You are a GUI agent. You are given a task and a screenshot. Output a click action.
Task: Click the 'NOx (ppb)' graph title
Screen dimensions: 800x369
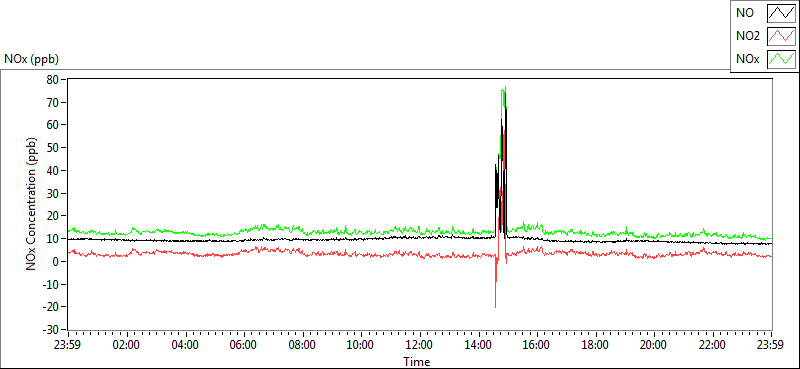pyautogui.click(x=31, y=59)
